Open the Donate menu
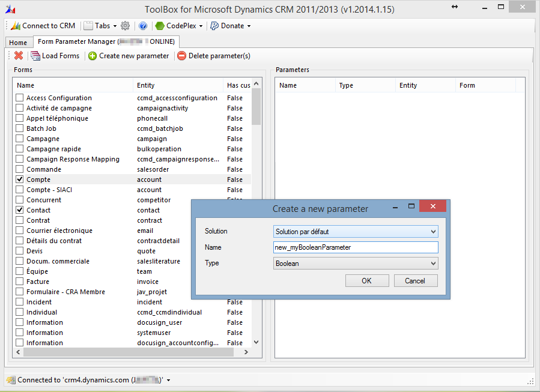540x392 pixels. tap(232, 26)
